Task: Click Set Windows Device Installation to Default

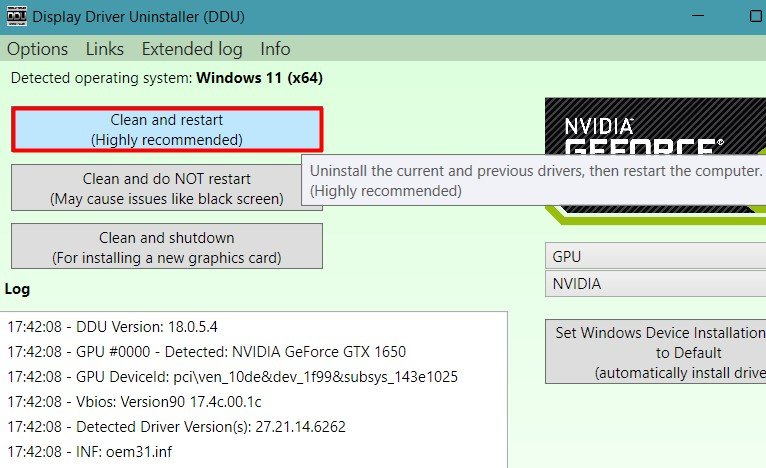Action: click(655, 352)
